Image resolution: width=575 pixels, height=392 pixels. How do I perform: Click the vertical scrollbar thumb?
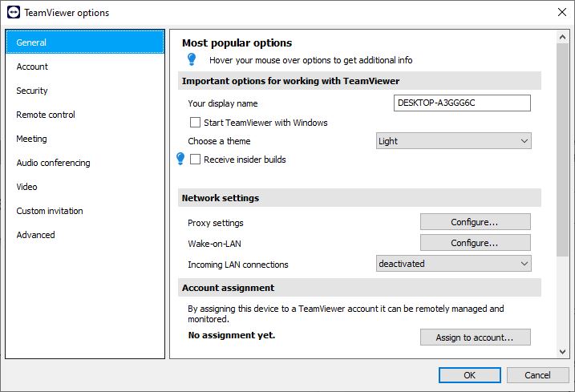pyautogui.click(x=562, y=150)
